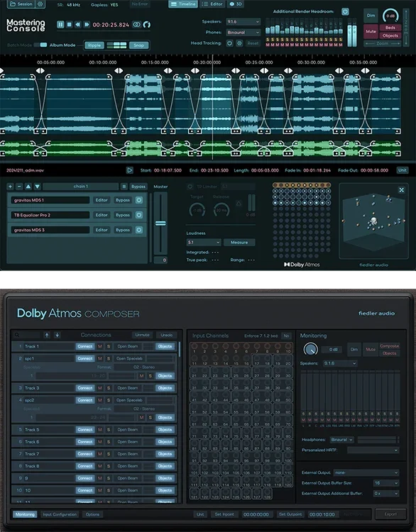Image resolution: width=416 pixels, height=532 pixels.
Task: Pause playback in Mastering Console
Action: pyautogui.click(x=60, y=24)
